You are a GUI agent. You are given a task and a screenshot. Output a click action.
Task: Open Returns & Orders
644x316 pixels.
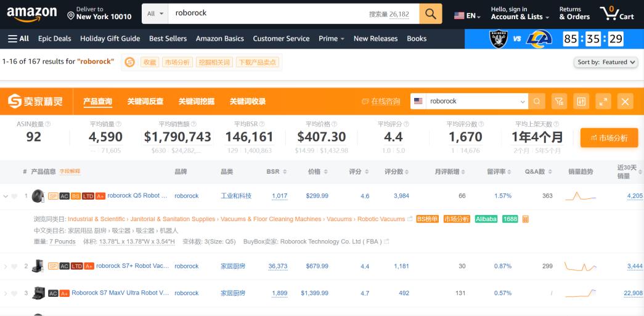coord(574,14)
